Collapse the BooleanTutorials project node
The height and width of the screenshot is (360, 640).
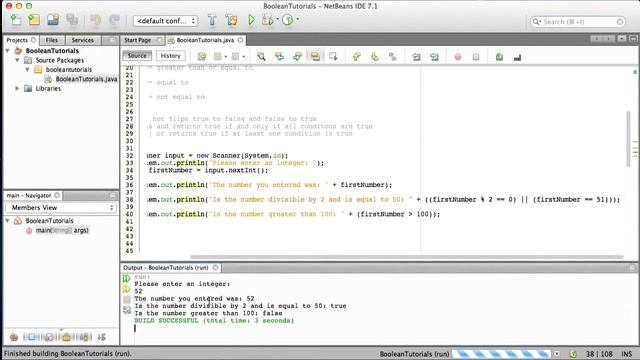[x=7, y=51]
